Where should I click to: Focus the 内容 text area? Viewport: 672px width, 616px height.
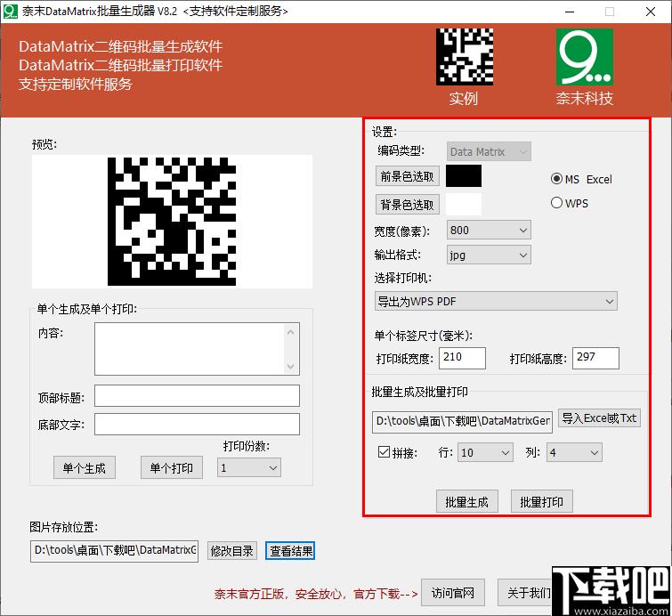(x=197, y=349)
